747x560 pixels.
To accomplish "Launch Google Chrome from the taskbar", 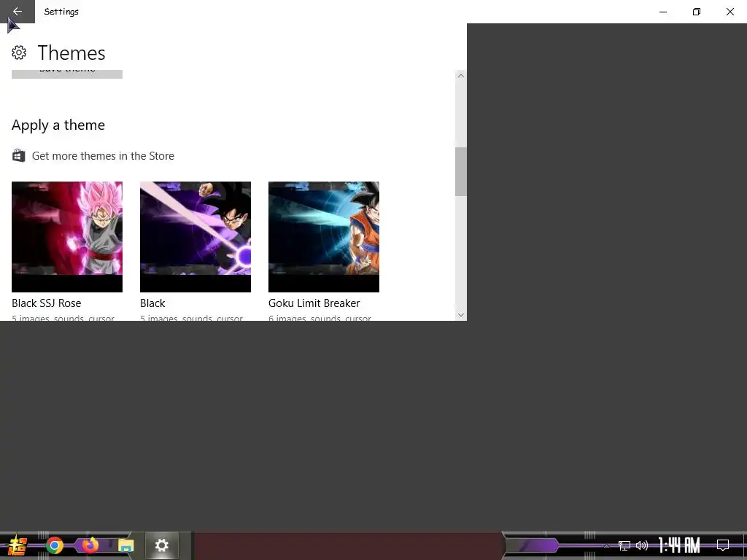I will tap(54, 545).
